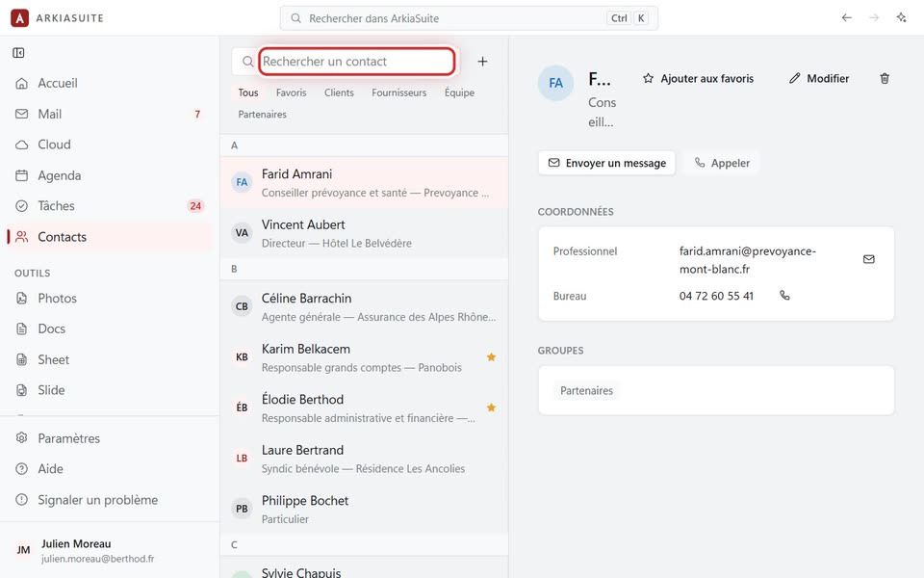Click the Appeler button
The height and width of the screenshot is (578, 924).
pos(722,163)
